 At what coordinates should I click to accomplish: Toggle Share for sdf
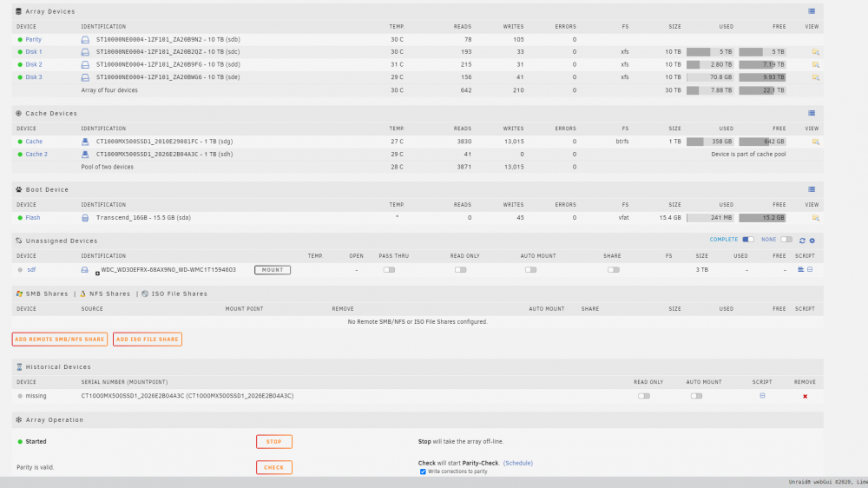pyautogui.click(x=614, y=270)
